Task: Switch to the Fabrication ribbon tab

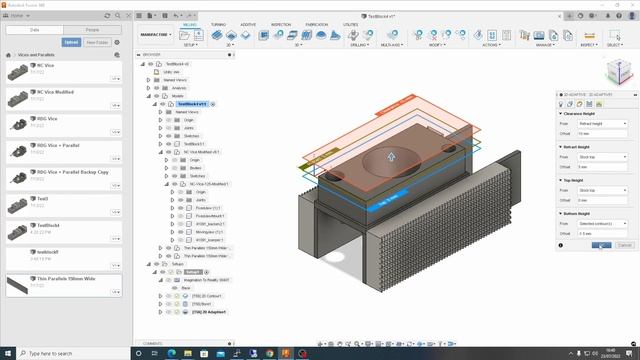Action: point(317,25)
